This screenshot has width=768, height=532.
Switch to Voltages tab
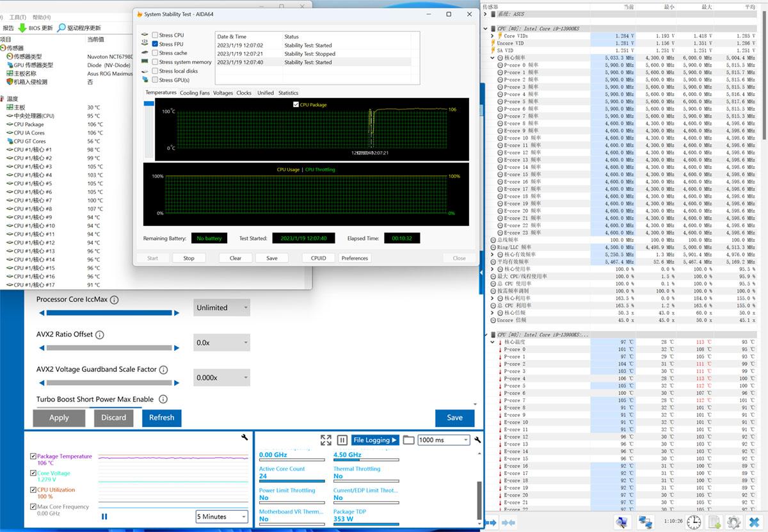point(223,93)
